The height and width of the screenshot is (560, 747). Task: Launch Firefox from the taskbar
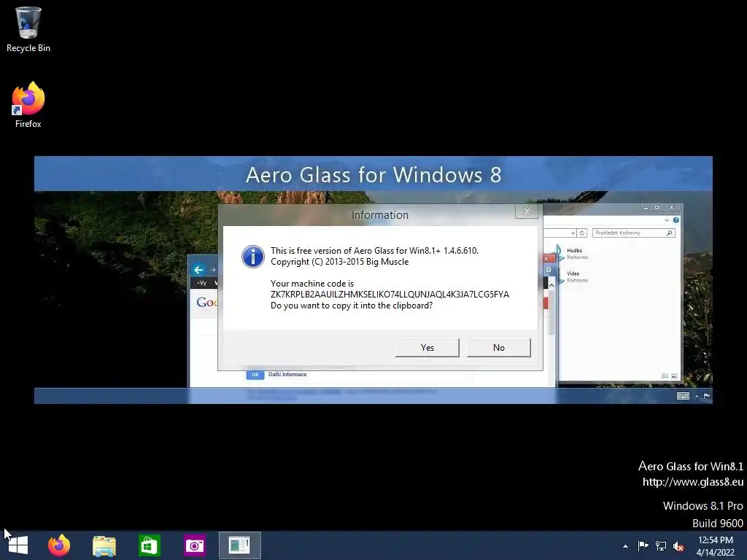(59, 545)
